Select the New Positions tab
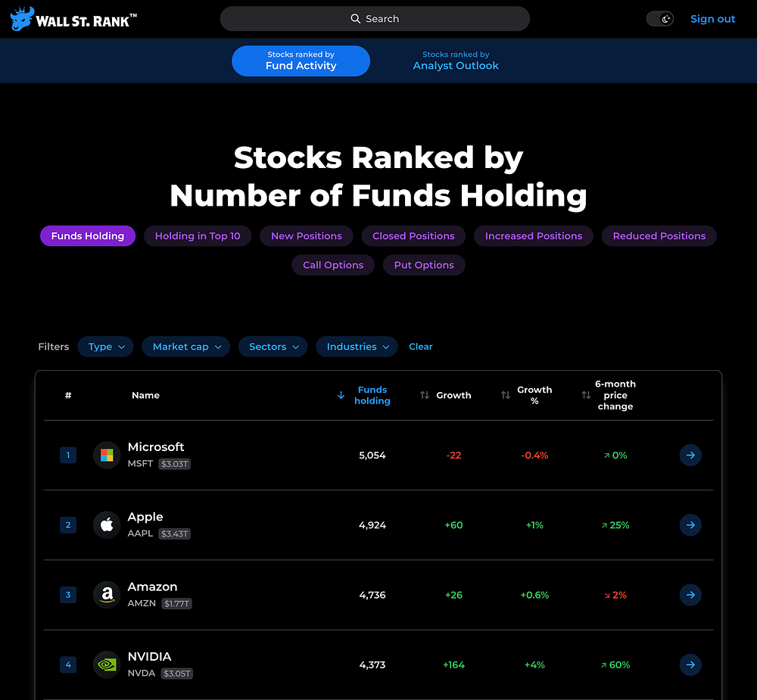This screenshot has height=700, width=757. 307,236
